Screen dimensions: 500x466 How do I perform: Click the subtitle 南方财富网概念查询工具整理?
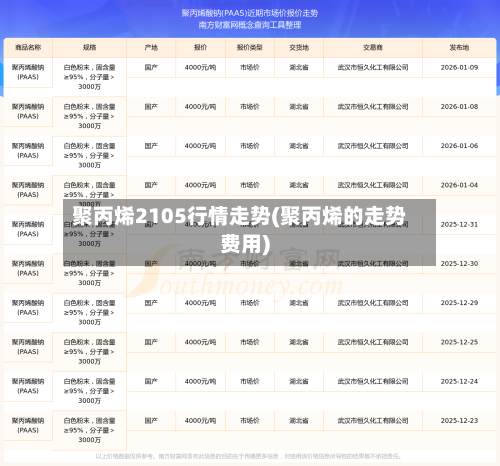[x=250, y=25]
